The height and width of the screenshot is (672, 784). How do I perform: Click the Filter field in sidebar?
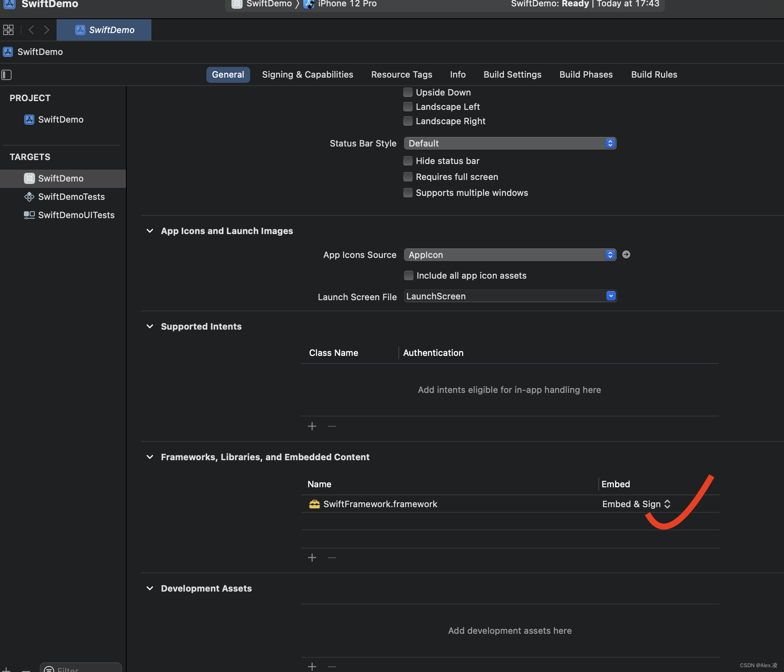click(x=81, y=668)
